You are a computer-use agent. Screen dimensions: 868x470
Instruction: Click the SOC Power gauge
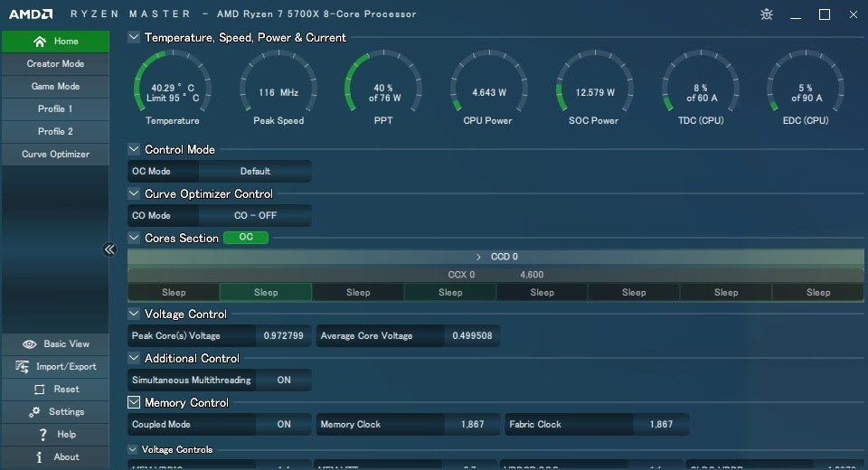594,88
